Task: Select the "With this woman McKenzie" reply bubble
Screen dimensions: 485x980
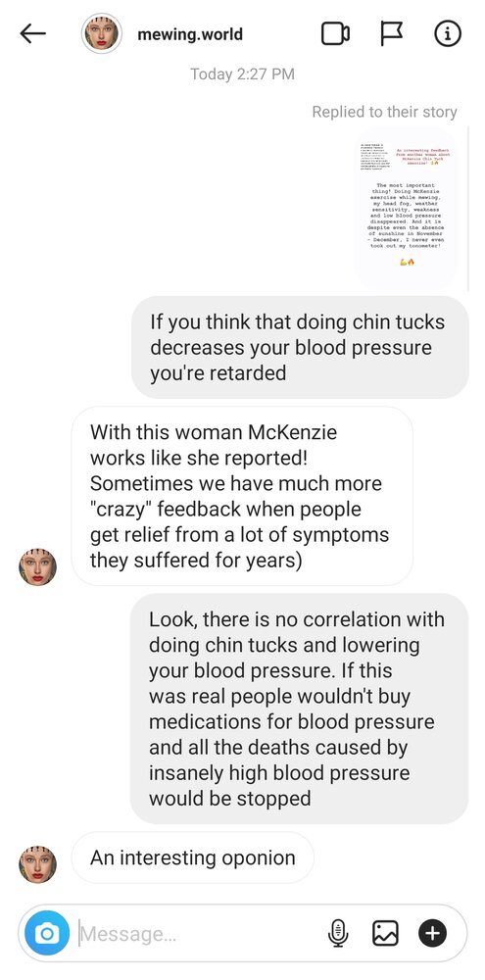Action: (x=242, y=496)
